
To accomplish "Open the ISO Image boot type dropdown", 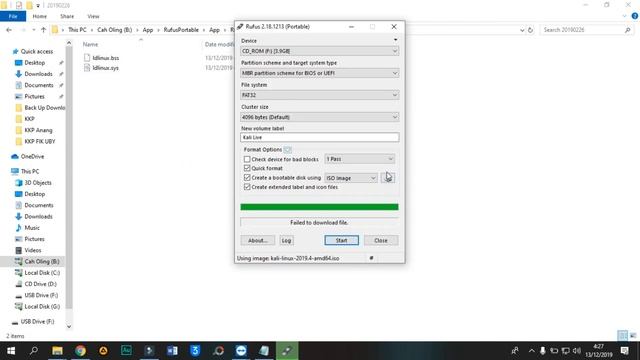I will pyautogui.click(x=351, y=178).
